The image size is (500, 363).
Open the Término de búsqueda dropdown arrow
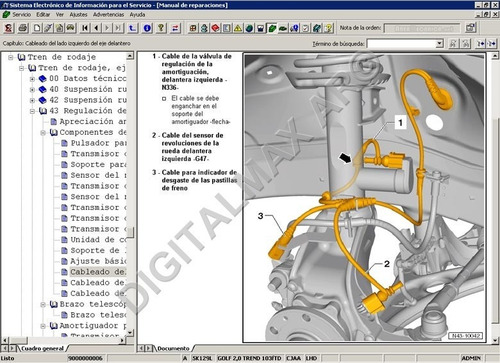(x=440, y=43)
